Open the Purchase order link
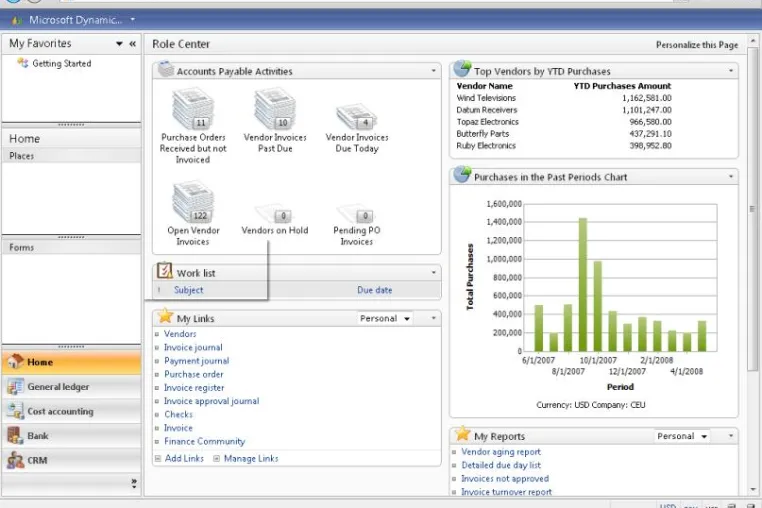This screenshot has width=762, height=508. pos(193,374)
